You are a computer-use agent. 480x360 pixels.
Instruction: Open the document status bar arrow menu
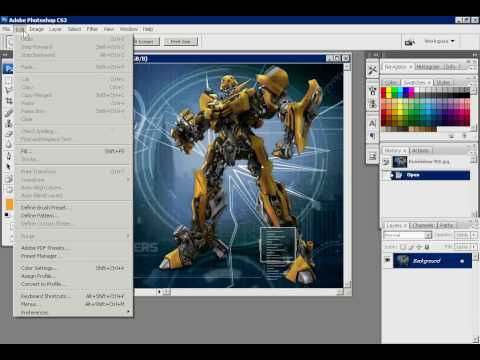pos(160,292)
